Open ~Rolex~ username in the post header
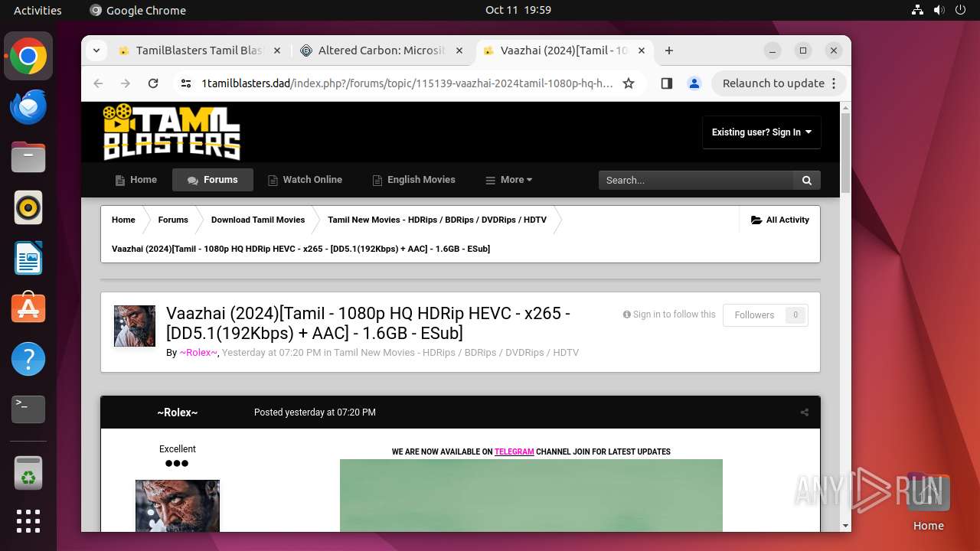 pos(178,412)
